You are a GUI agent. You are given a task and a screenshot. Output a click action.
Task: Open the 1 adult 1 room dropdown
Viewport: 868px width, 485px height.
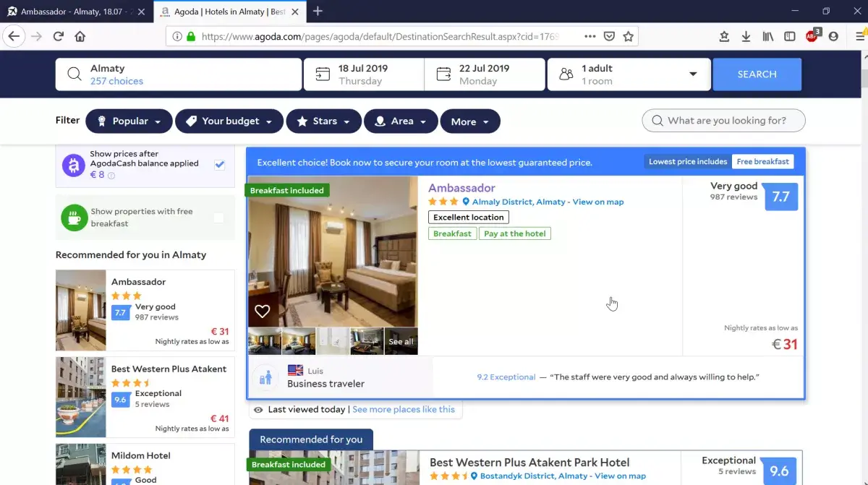pyautogui.click(x=628, y=74)
